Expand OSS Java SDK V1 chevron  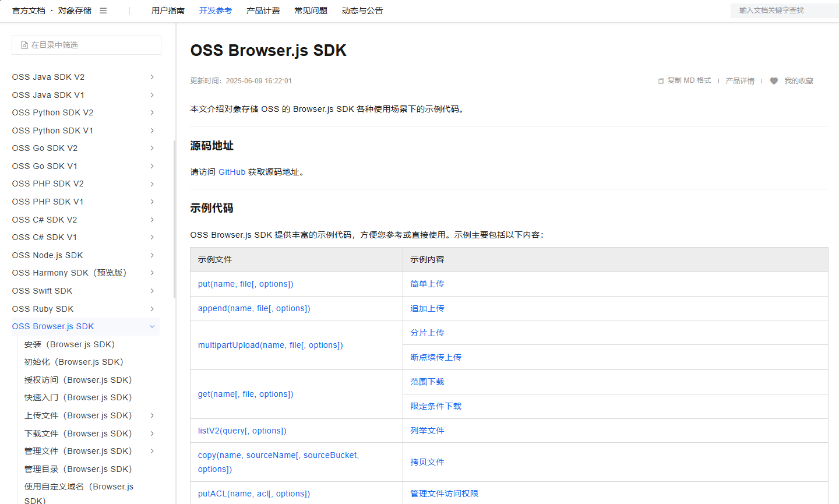152,95
